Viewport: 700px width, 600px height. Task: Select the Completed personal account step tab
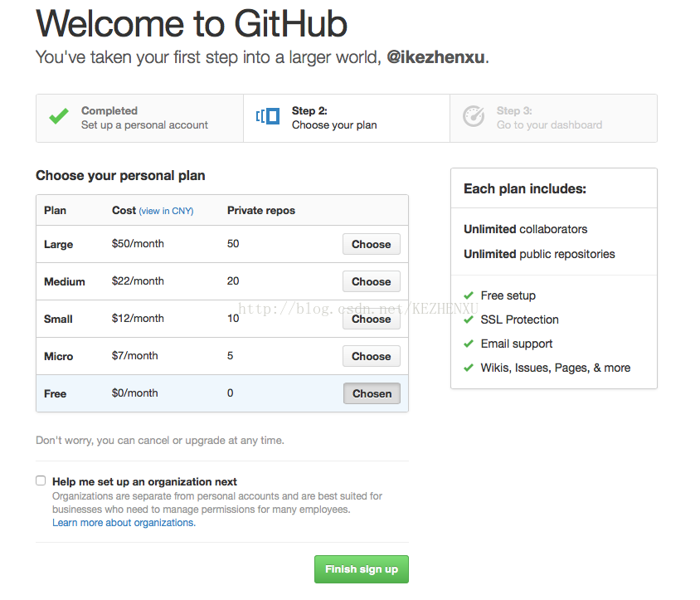[x=139, y=119]
